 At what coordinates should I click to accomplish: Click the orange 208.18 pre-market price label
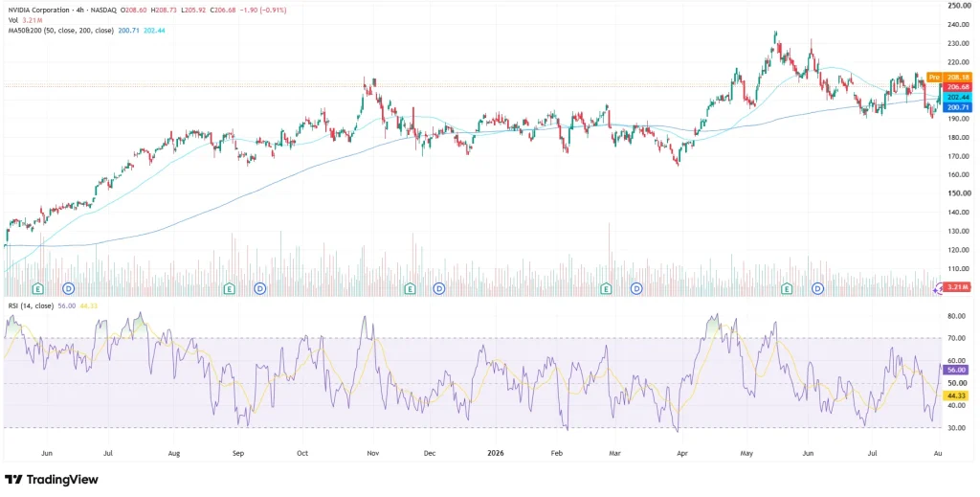pos(957,78)
